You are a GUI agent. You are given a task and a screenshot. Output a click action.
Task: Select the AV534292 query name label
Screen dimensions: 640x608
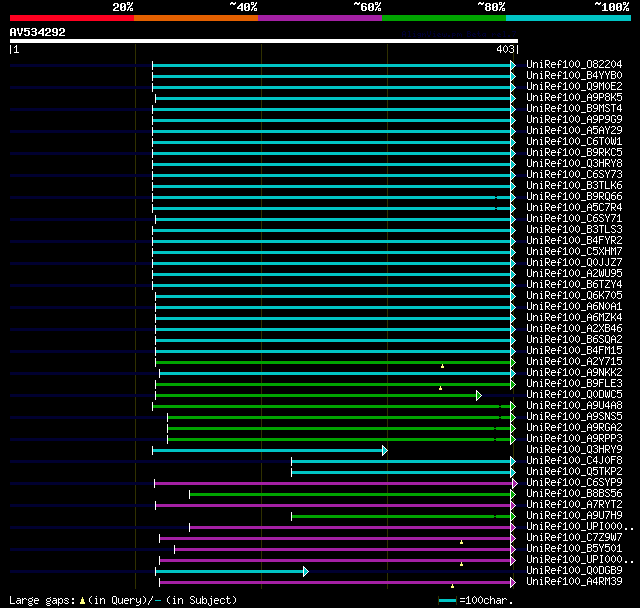coord(38,32)
